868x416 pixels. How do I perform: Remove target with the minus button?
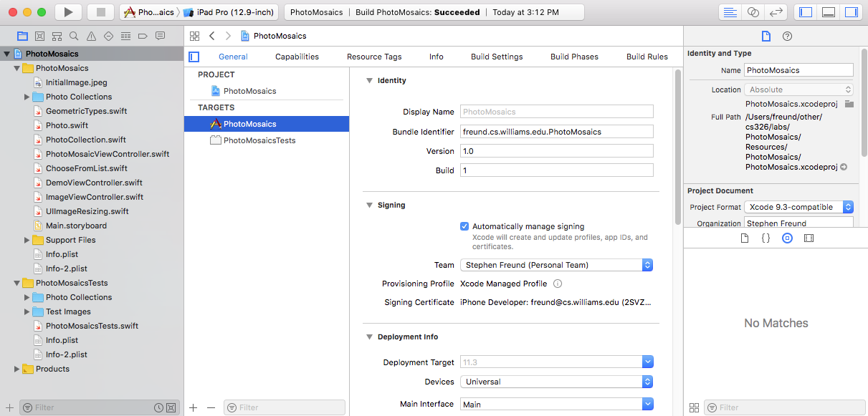(211, 407)
